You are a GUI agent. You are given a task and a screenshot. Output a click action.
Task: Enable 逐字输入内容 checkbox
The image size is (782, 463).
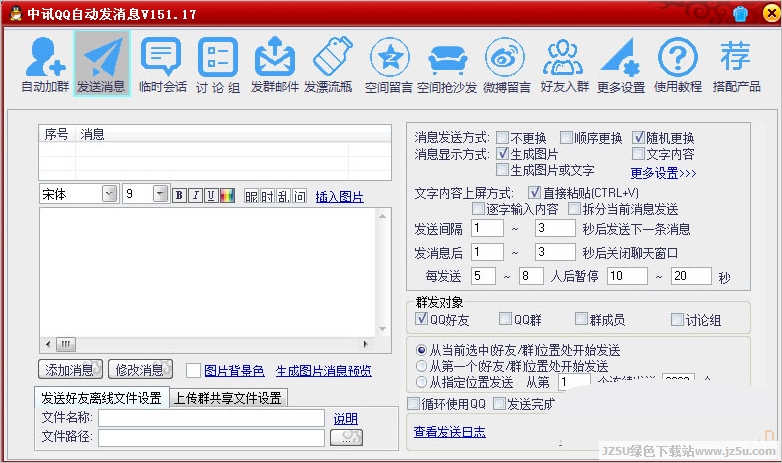point(478,208)
